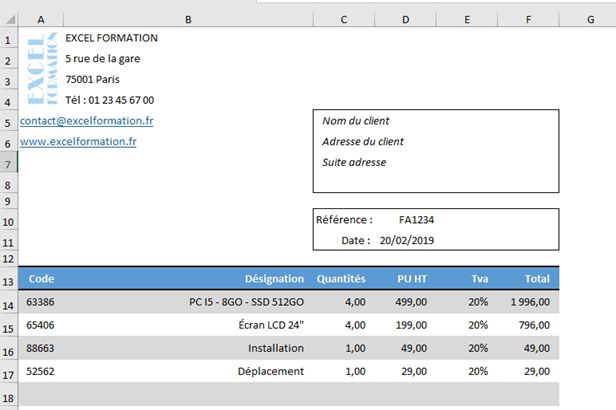Viewport: 616px width, 410px height.
Task: Click the reference value FA1234
Action: point(416,220)
